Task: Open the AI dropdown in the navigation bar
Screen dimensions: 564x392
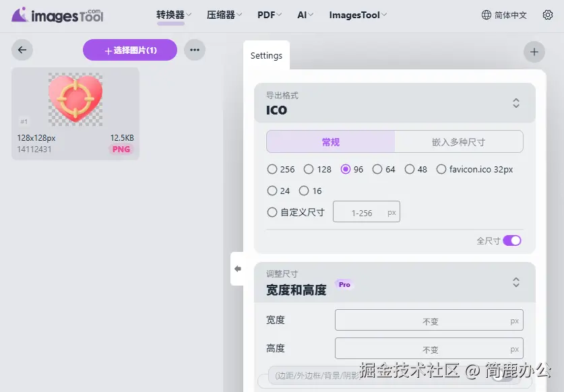Action: (x=304, y=15)
